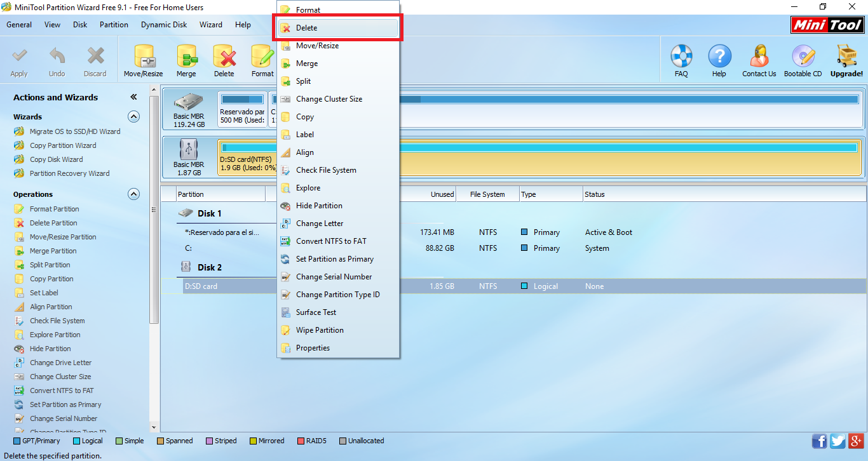
Task: Select Change Cluster Size menu entry
Action: coord(338,99)
